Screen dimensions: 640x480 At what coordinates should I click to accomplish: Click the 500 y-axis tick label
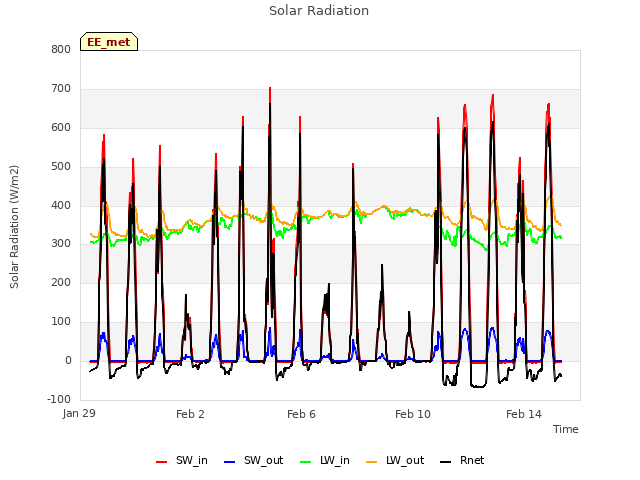61,167
